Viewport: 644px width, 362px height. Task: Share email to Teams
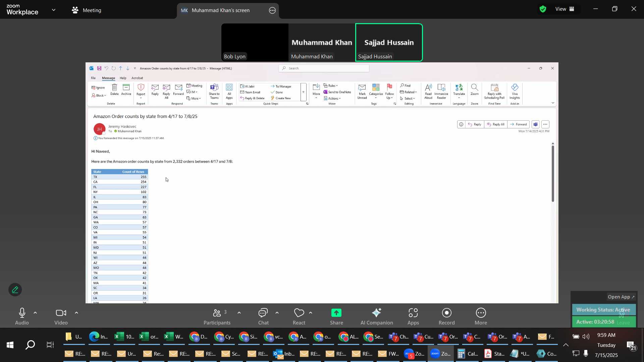[214, 92]
